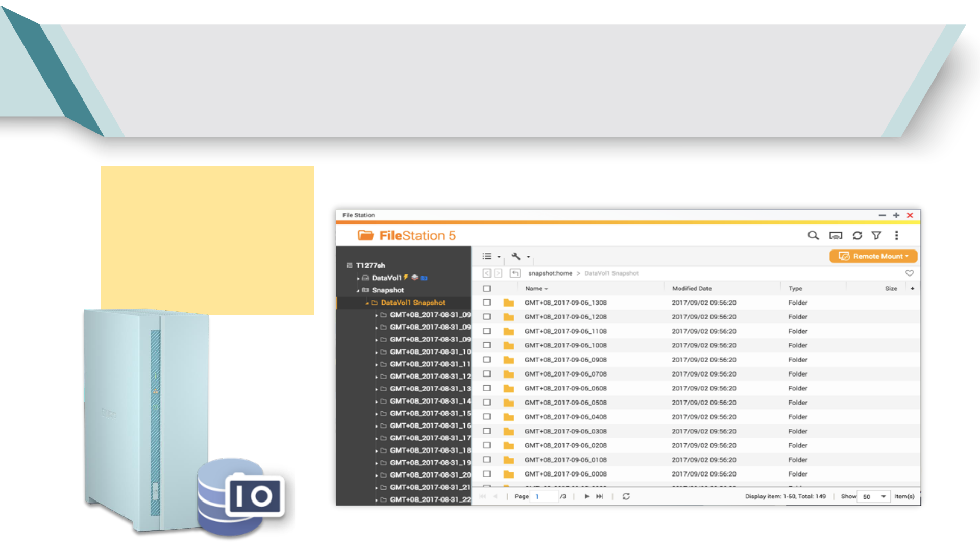Select tree folder GMT+08_2017-08-31_12
This screenshot has width=980, height=551.
coord(430,377)
